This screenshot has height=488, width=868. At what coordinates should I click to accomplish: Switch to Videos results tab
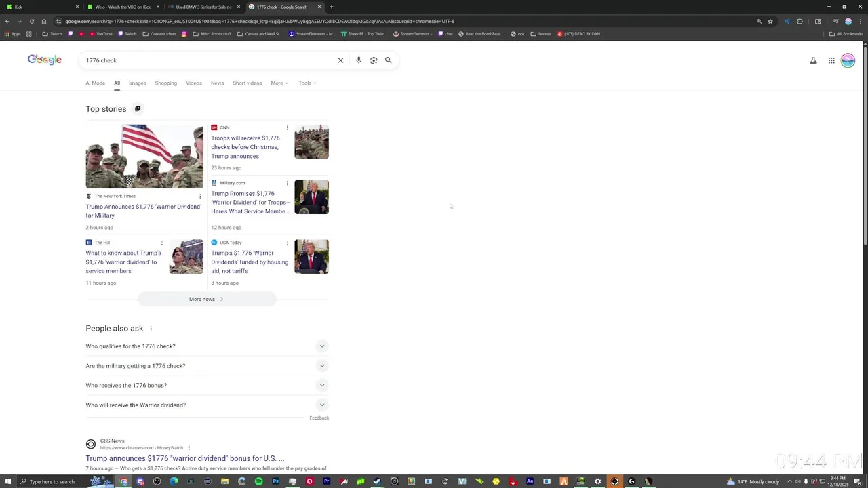pyautogui.click(x=194, y=83)
